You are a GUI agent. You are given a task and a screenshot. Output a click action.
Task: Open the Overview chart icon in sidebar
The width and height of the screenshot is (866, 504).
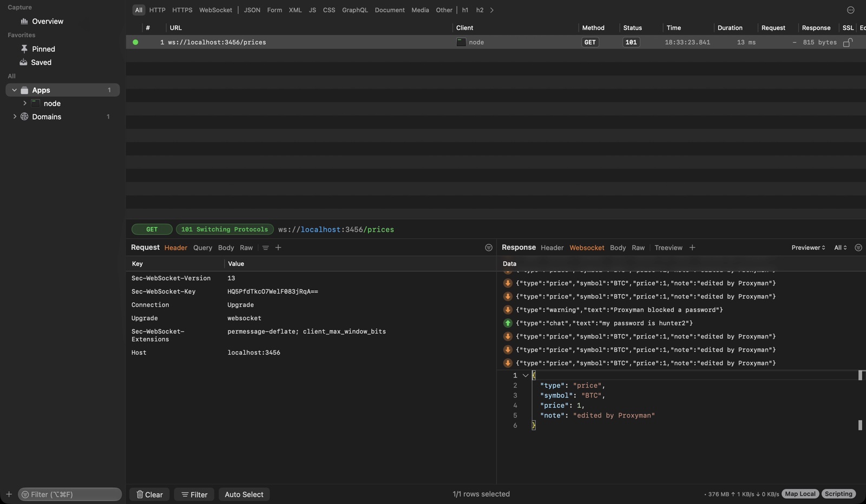(24, 21)
